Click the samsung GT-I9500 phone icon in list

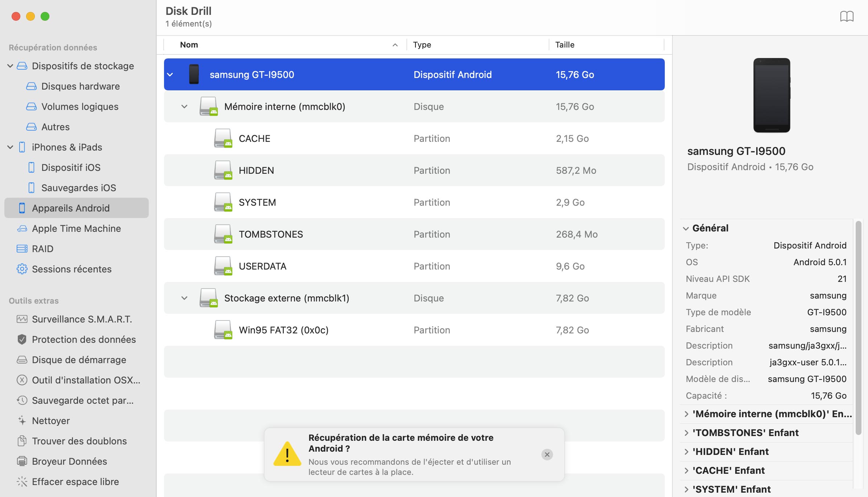[194, 74]
